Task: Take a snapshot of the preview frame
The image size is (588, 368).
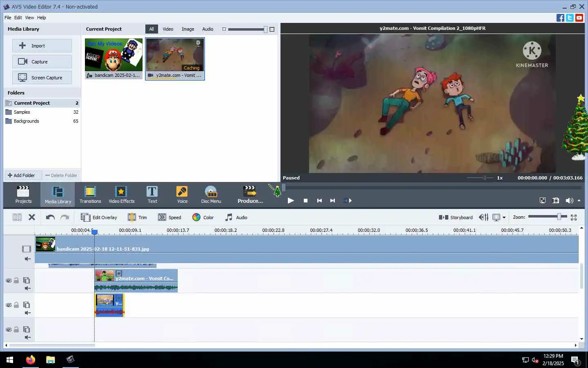Action: click(x=556, y=200)
